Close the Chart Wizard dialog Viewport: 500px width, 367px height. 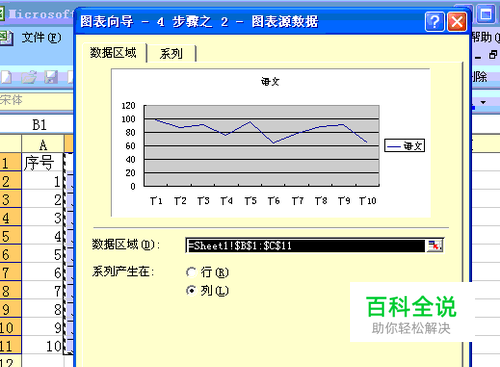(457, 22)
